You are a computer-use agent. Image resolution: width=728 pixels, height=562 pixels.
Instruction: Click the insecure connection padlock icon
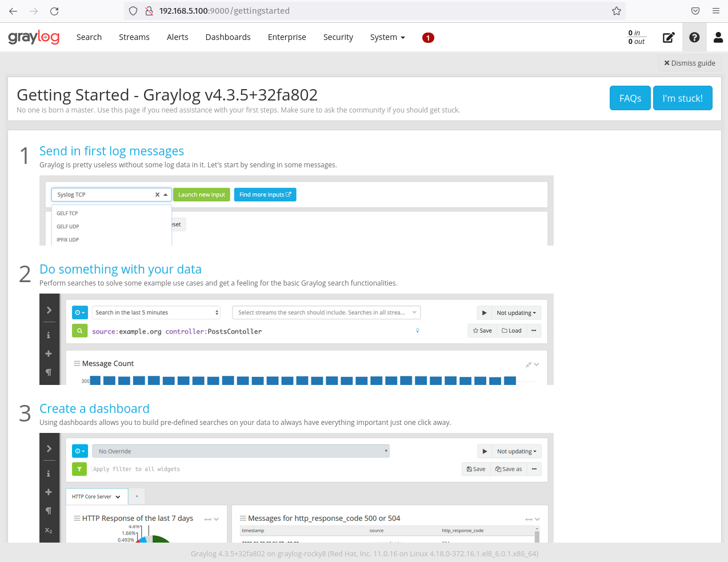click(149, 11)
